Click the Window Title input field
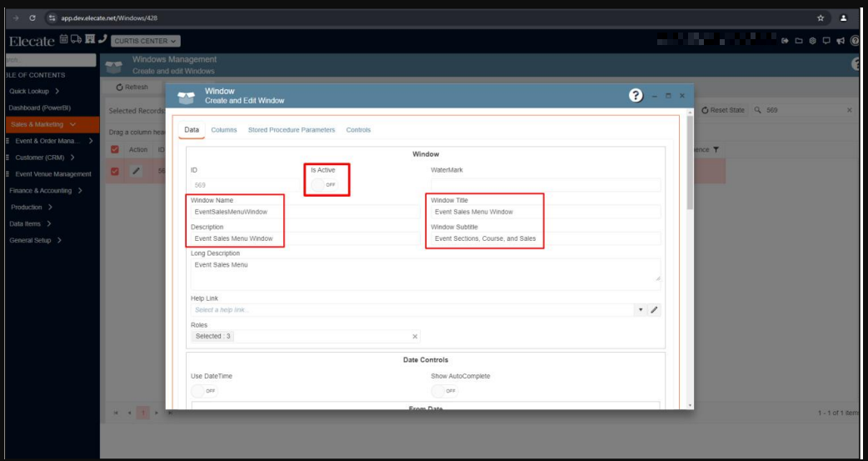The image size is (868, 461). (545, 212)
